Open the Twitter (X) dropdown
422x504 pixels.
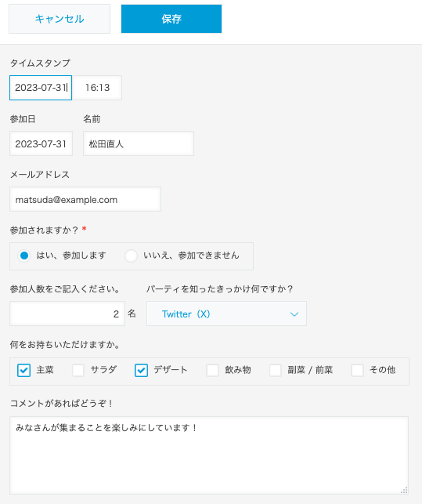coord(226,314)
